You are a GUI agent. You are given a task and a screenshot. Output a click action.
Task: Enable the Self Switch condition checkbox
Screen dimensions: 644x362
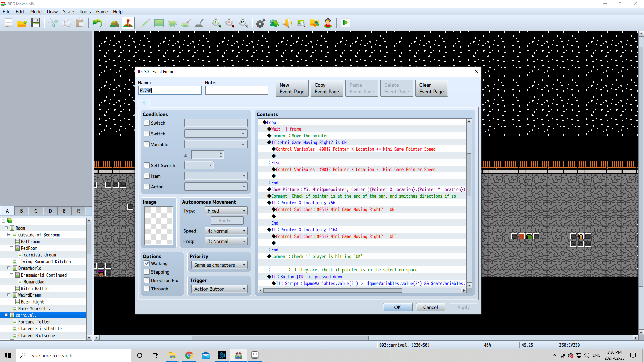tap(147, 165)
